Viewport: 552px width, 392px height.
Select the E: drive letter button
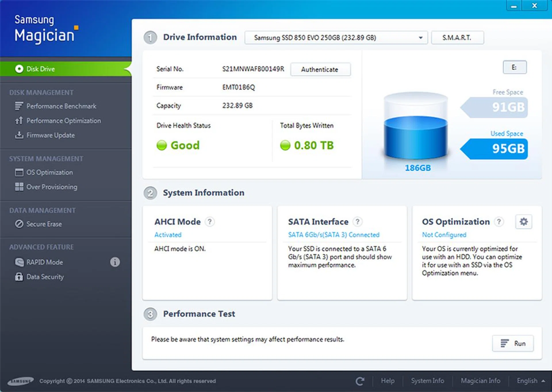click(x=514, y=67)
